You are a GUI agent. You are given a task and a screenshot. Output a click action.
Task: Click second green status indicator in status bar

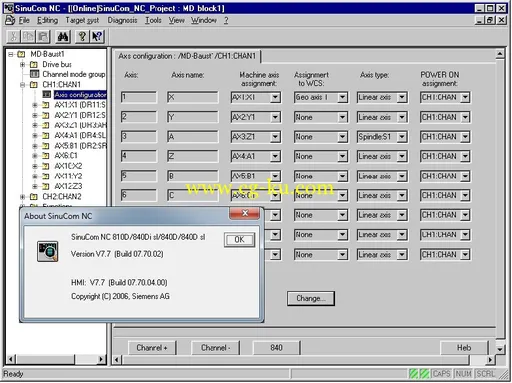[424, 374]
